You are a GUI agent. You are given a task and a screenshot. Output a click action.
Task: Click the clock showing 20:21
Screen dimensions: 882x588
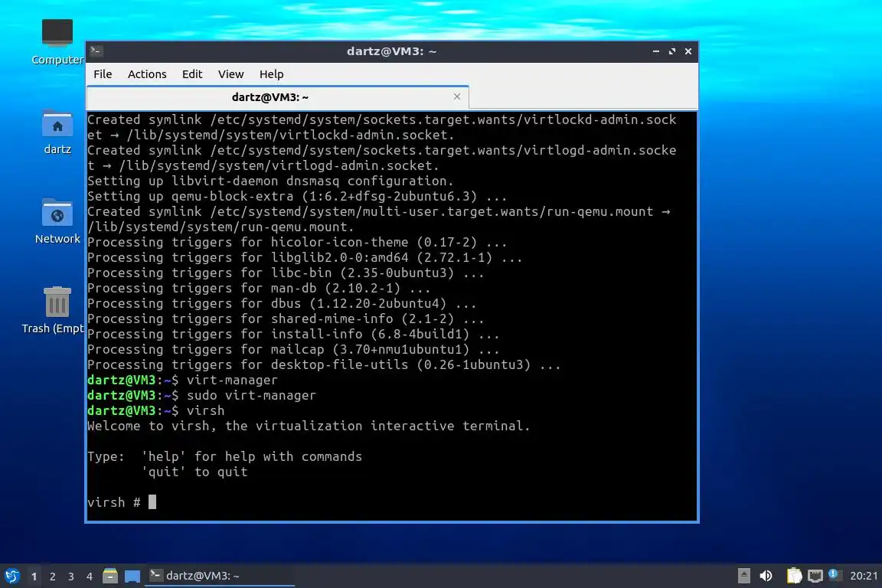pyautogui.click(x=864, y=576)
